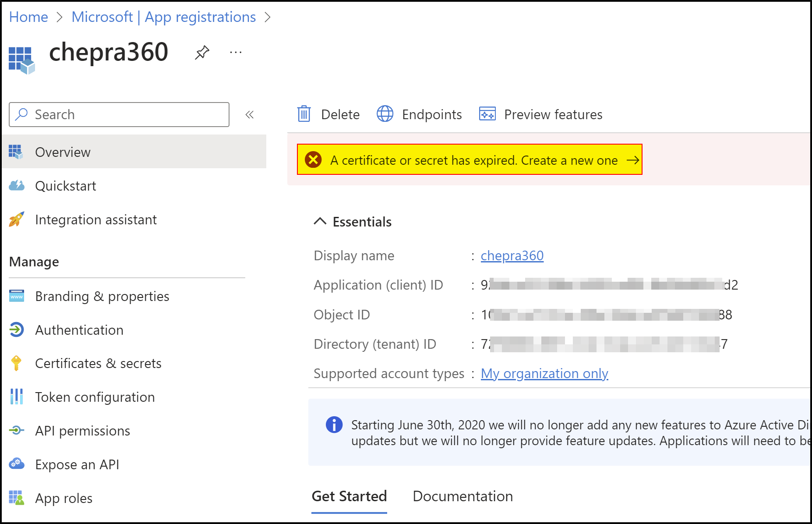Open Expose an API
This screenshot has width=812, height=524.
[77, 464]
